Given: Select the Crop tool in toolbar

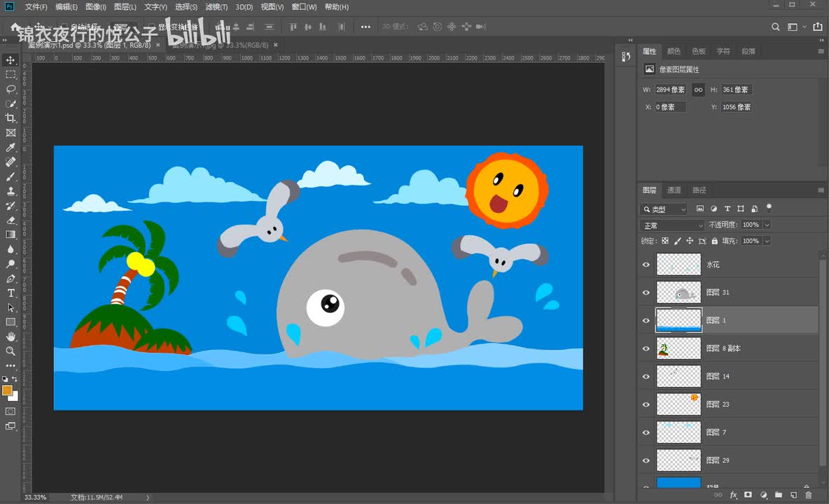Looking at the screenshot, I should click(11, 118).
